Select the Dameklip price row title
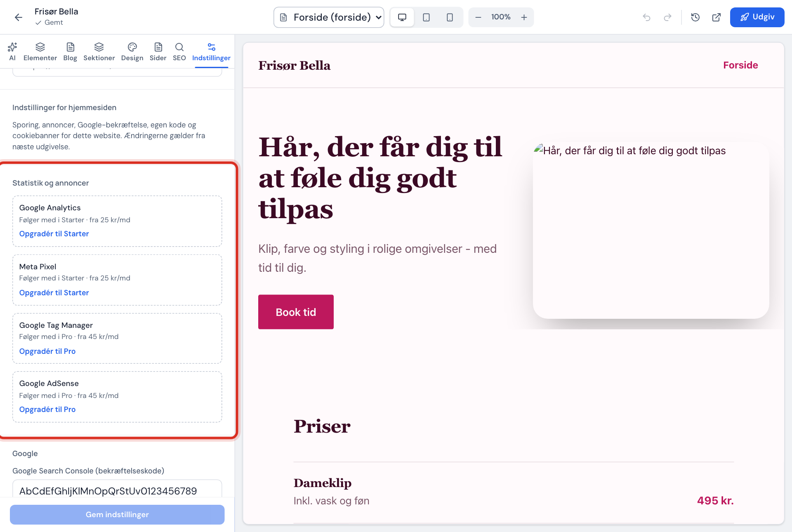The width and height of the screenshot is (792, 532). (x=323, y=483)
